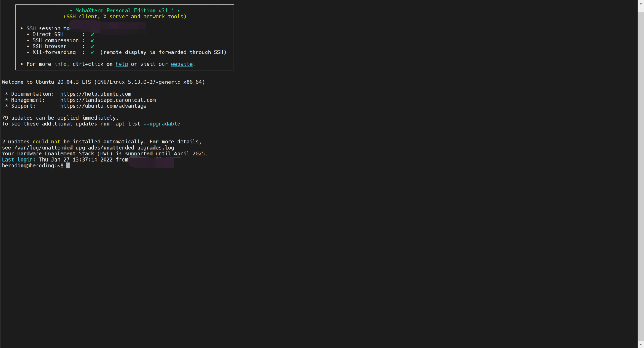Image resolution: width=644 pixels, height=348 pixels.
Task: Open the website link in MobaXterm banner
Action: [x=182, y=64]
